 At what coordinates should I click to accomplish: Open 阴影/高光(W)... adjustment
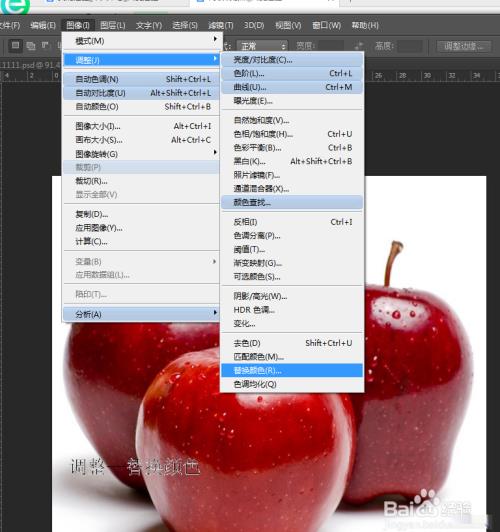pyautogui.click(x=292, y=296)
